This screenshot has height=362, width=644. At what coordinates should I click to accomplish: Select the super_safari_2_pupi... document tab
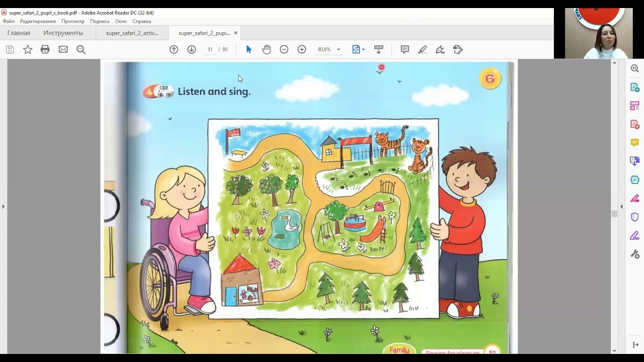point(204,33)
